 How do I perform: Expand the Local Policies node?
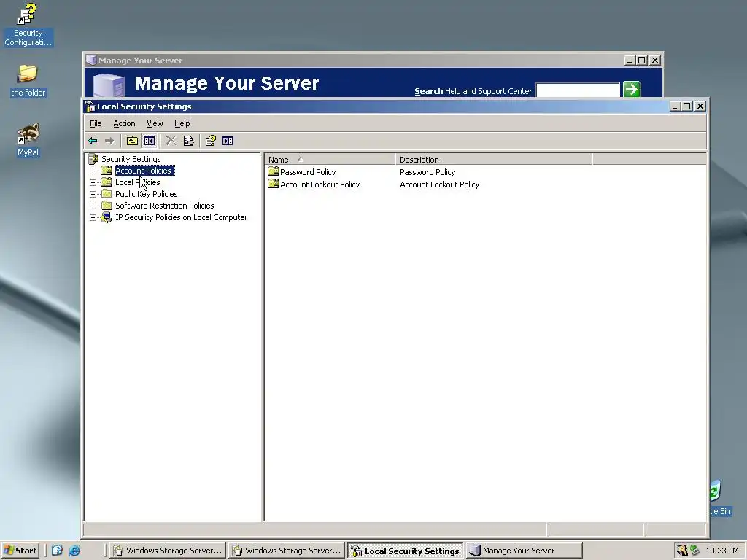pos(93,182)
